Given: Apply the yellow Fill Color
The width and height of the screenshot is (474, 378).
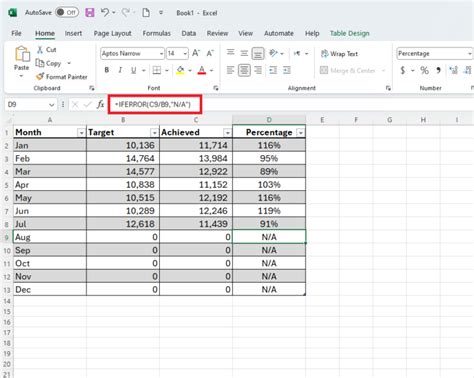Looking at the screenshot, I should [180, 70].
